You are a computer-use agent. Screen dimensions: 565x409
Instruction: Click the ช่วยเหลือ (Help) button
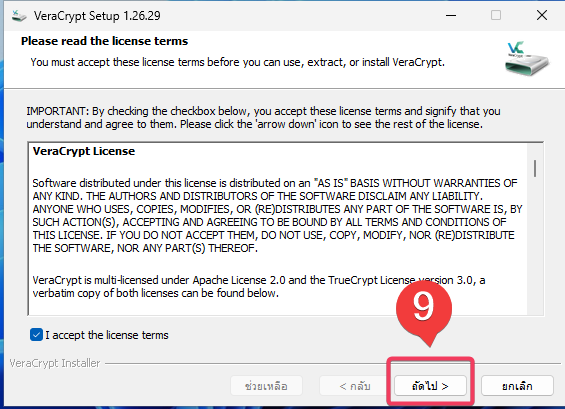(x=266, y=386)
